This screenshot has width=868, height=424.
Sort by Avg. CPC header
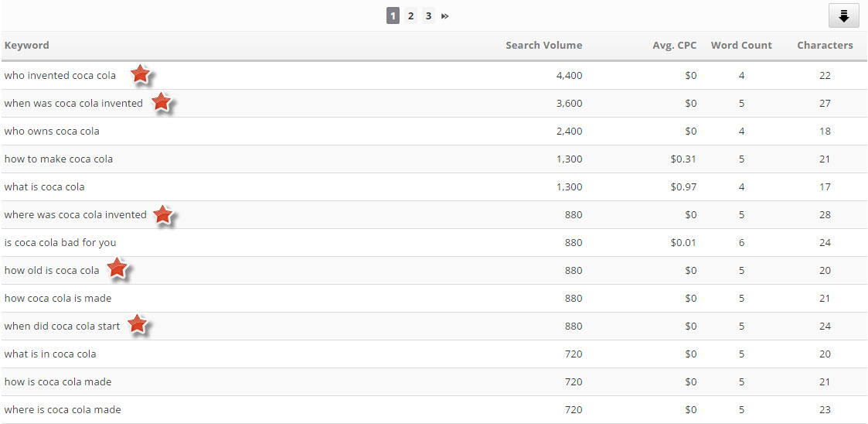674,45
